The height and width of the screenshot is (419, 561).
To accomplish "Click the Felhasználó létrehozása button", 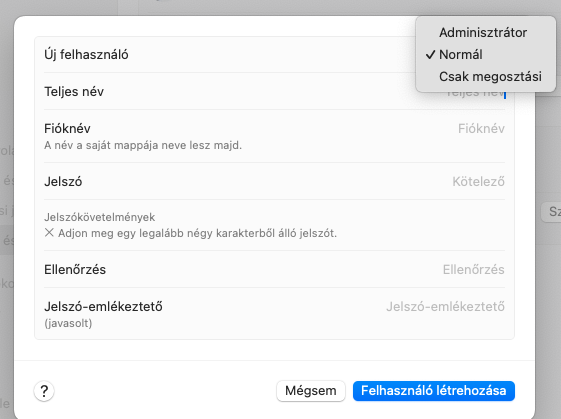I will click(x=434, y=391).
